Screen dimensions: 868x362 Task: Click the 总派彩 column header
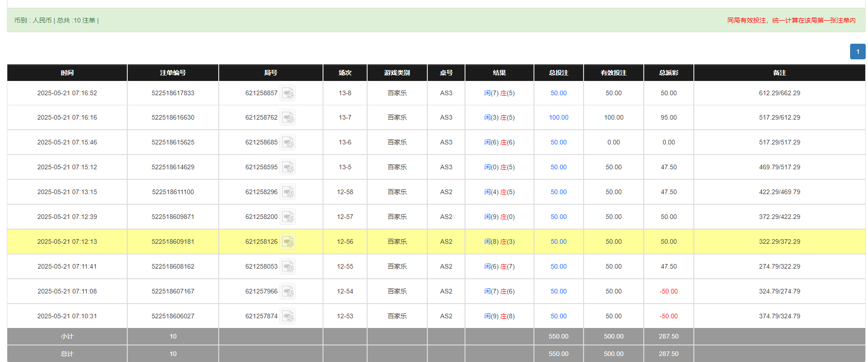(x=668, y=73)
